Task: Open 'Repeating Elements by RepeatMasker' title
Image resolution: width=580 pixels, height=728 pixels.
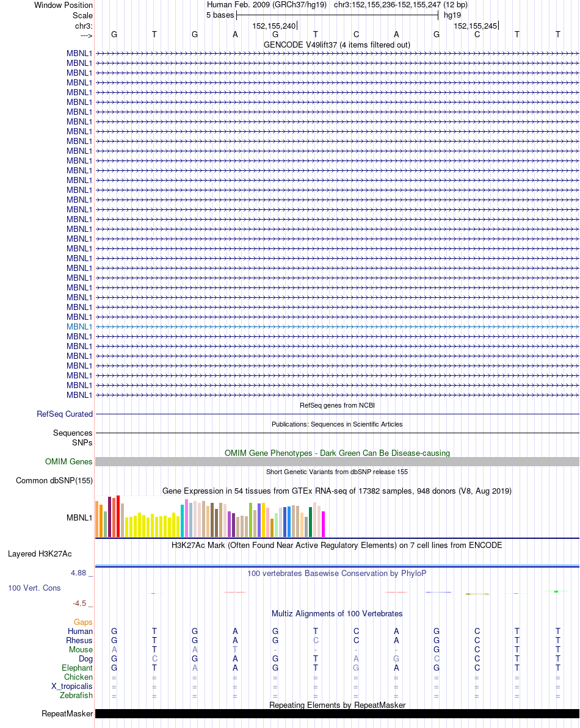Action: click(337, 705)
